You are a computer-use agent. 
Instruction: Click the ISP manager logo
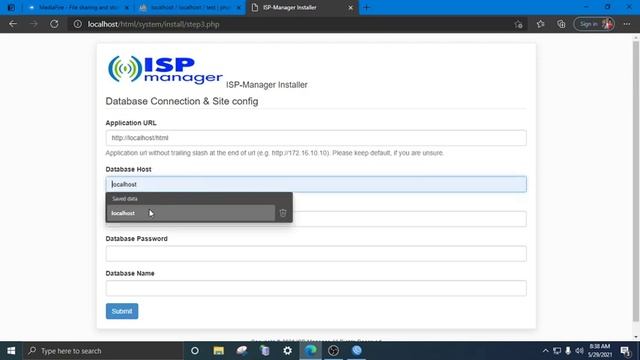pos(164,70)
